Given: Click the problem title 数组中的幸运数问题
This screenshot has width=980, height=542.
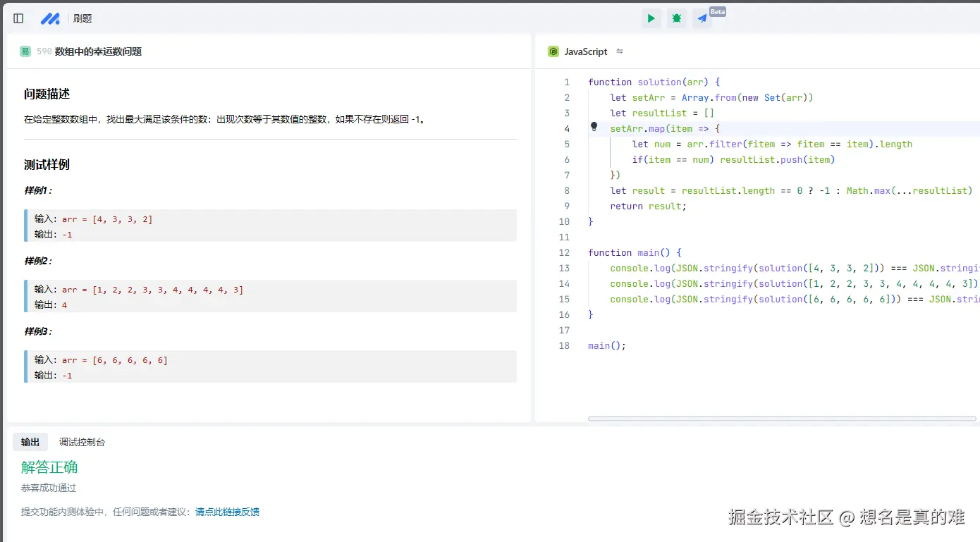Looking at the screenshot, I should [98, 51].
